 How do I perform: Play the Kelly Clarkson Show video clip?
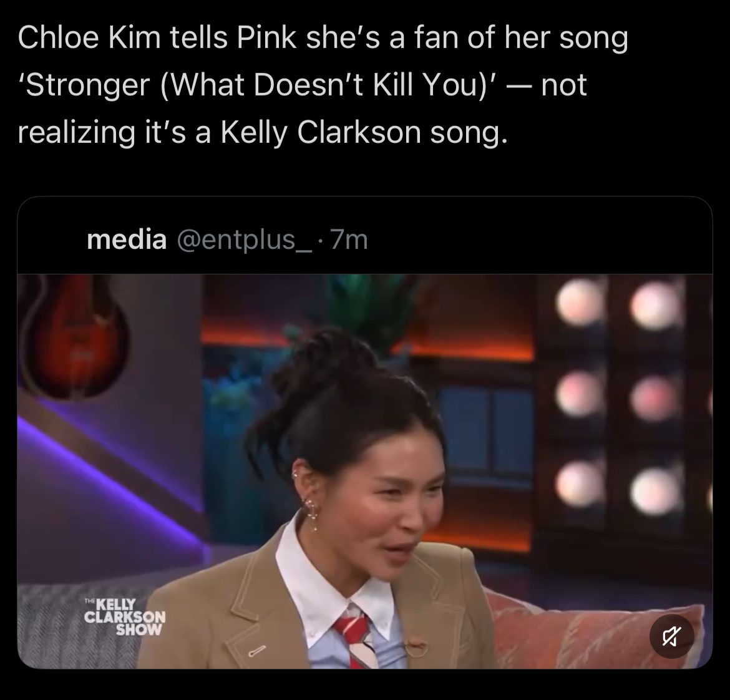click(365, 471)
